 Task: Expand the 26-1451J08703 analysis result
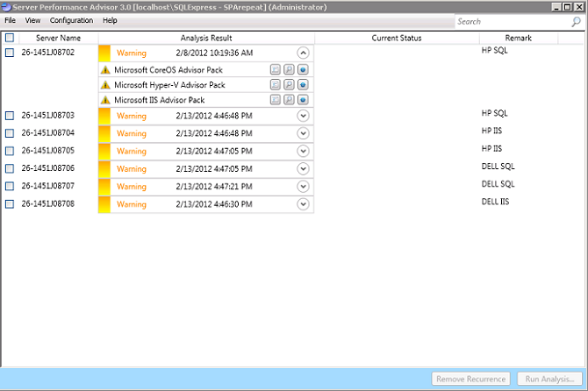tap(303, 116)
